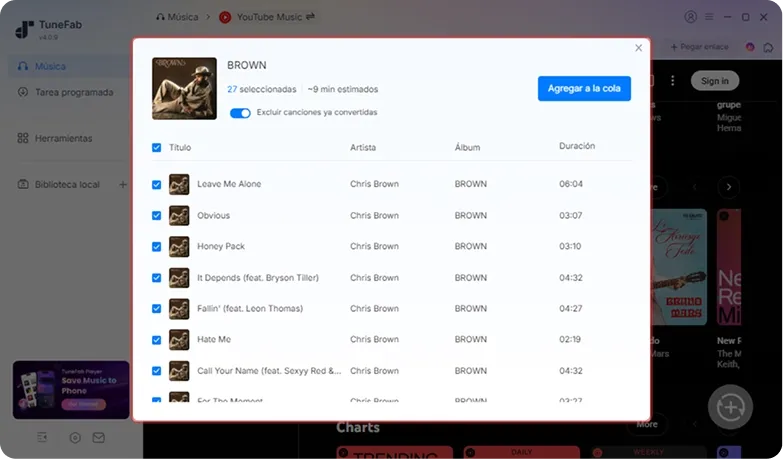Image resolution: width=783 pixels, height=459 pixels.
Task: Click the settings circle icon at sidebar bottom
Action: 75,438
